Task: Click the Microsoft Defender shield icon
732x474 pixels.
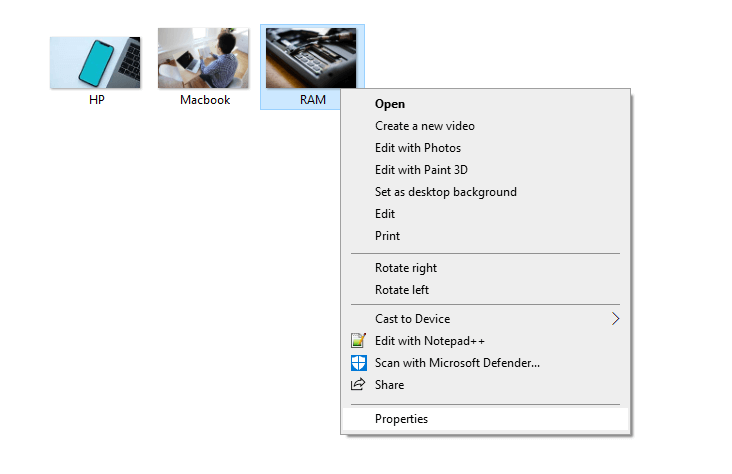Action: point(359,363)
